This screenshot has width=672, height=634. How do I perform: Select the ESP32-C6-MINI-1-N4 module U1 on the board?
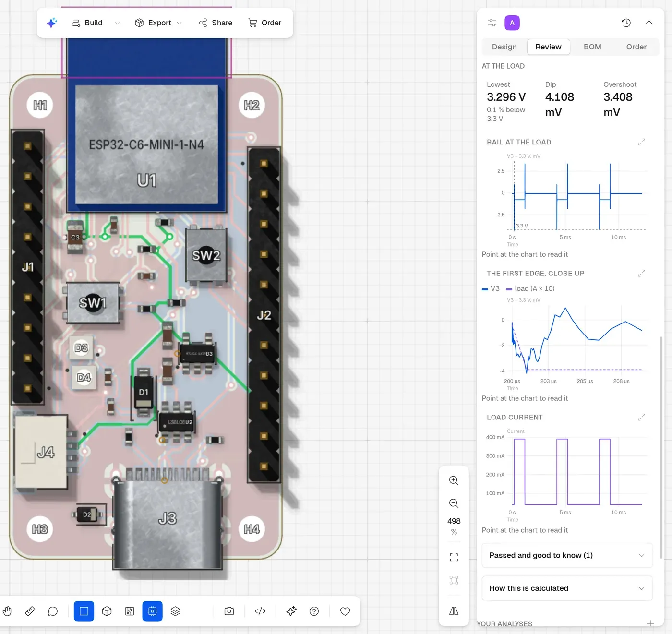(x=146, y=144)
